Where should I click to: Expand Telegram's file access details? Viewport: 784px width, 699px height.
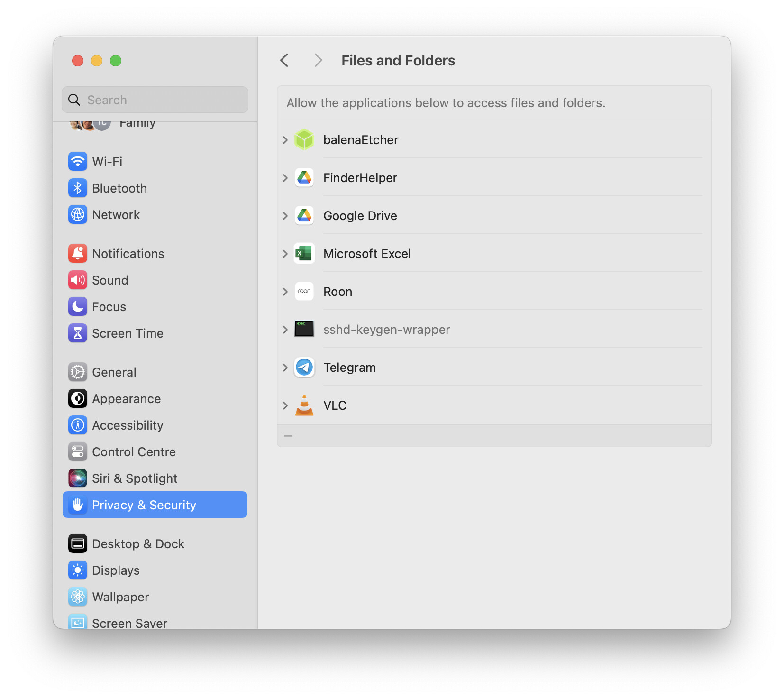click(x=285, y=367)
